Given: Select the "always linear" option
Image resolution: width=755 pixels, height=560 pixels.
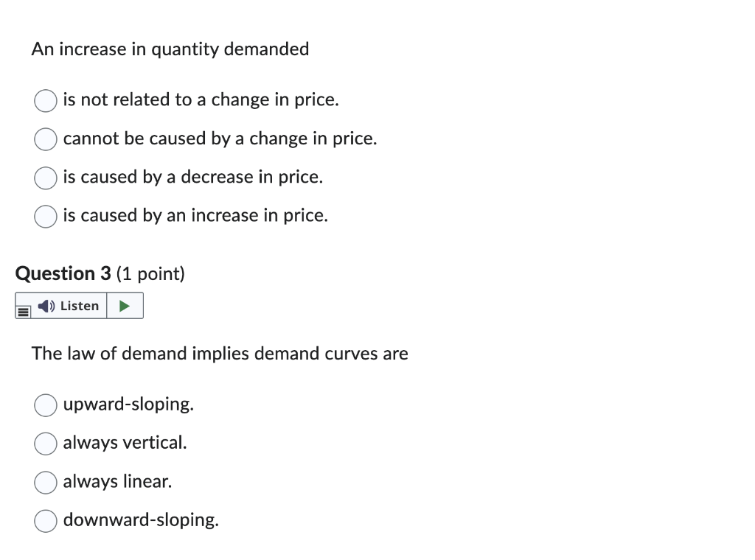Looking at the screenshot, I should click(45, 483).
